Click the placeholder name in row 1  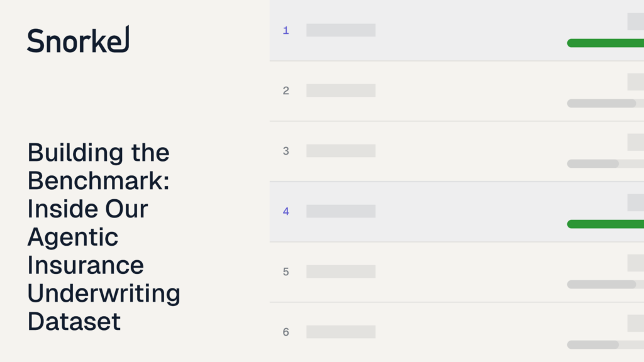[341, 30]
